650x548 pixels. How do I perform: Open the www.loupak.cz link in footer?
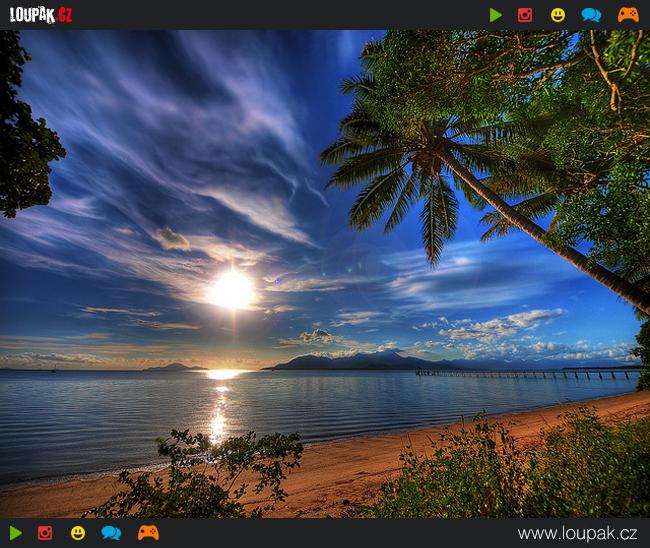pos(577,533)
